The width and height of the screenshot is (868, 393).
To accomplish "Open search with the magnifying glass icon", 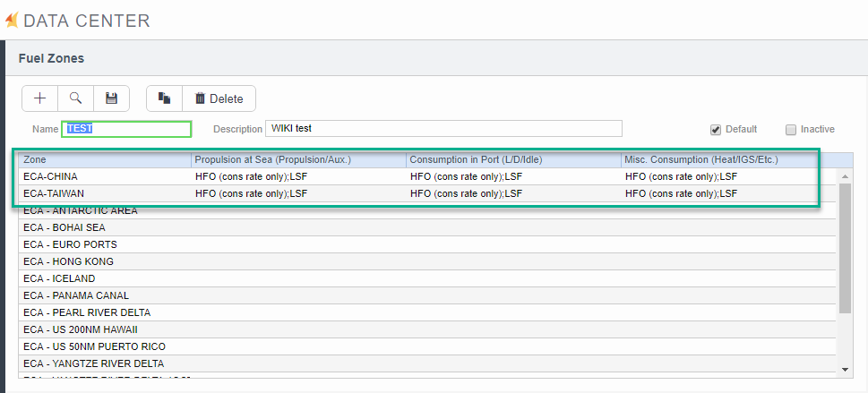I will 75,98.
